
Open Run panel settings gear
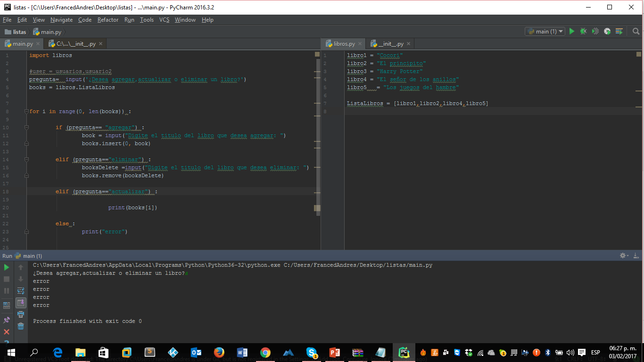[x=624, y=255]
